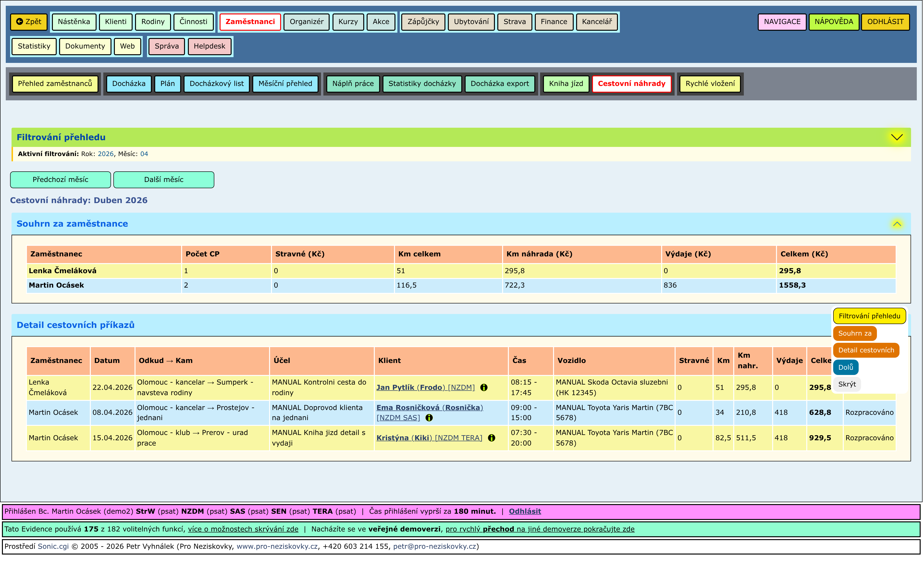Screen dimensions: 924x567
Task: Click Detail cestovních příkazů section header
Action: click(x=75, y=325)
